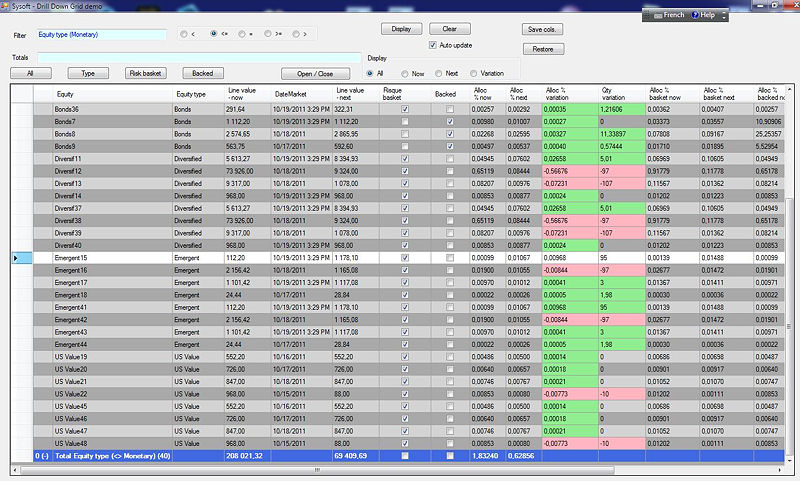Click into the Totals input field
Screen dimensions: 800x481
(x=199, y=58)
